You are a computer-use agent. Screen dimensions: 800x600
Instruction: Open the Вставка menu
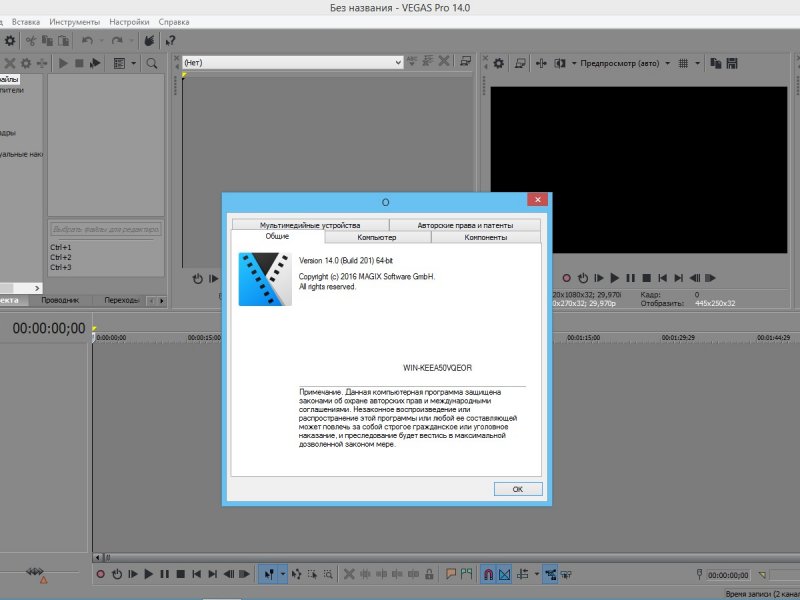pyautogui.click(x=26, y=22)
